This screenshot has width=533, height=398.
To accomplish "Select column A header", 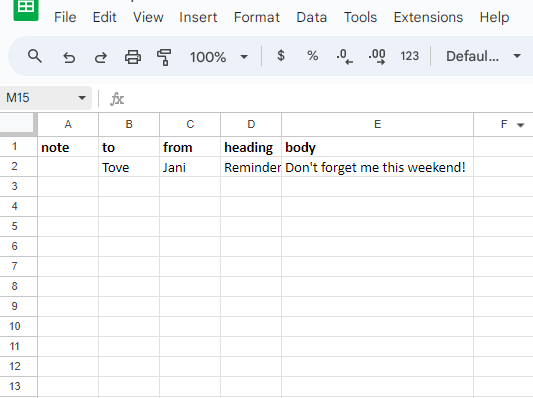I will tap(68, 124).
